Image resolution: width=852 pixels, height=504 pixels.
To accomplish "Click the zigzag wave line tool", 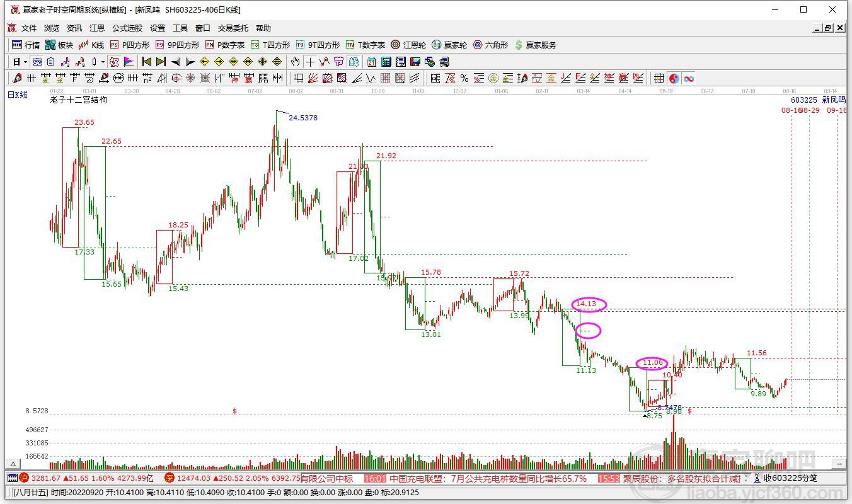I will coord(371,78).
